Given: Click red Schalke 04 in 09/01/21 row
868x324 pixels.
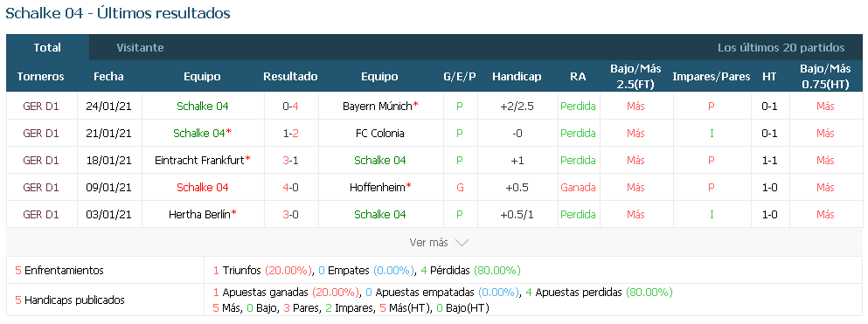Looking at the screenshot, I should 203,188.
